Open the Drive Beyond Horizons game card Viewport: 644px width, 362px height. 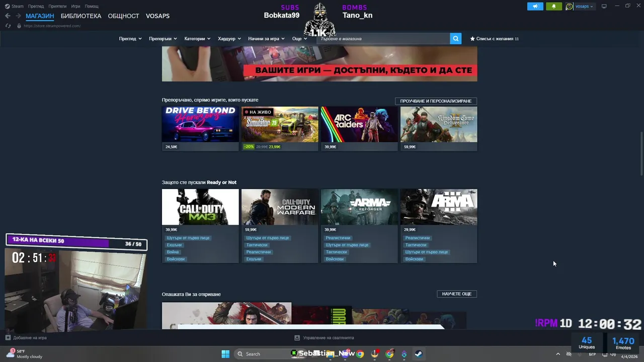click(200, 129)
